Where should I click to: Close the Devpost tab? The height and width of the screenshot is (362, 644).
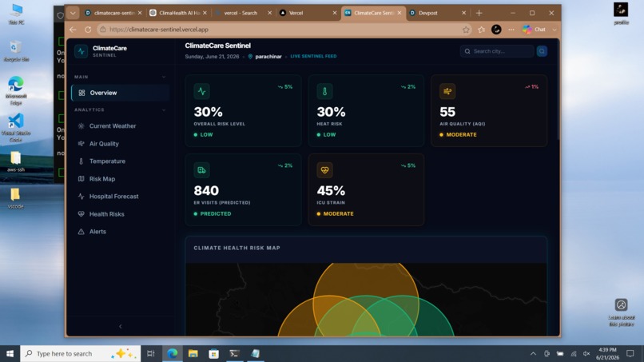[x=463, y=13]
